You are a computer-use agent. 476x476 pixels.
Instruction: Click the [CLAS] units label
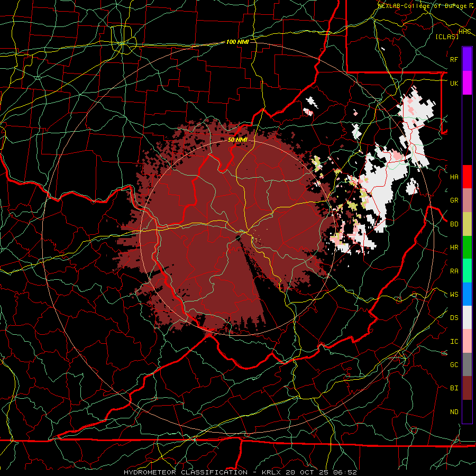click(x=447, y=37)
